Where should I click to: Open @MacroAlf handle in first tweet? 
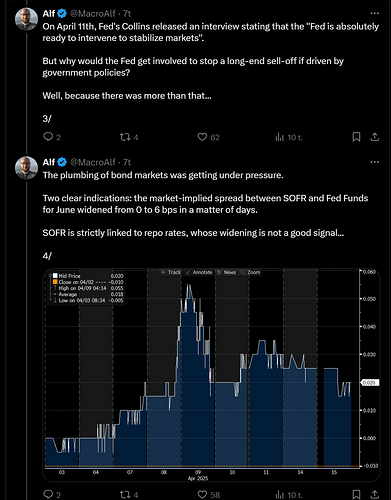pos(92,13)
